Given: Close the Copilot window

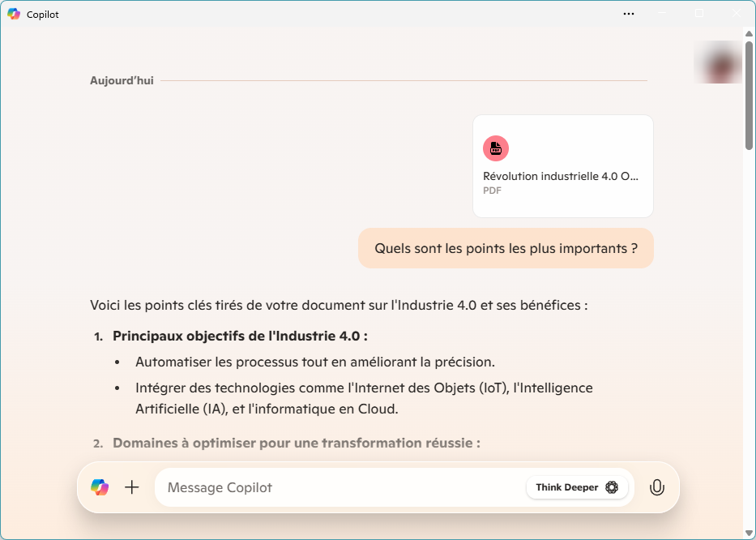Looking at the screenshot, I should point(737,14).
